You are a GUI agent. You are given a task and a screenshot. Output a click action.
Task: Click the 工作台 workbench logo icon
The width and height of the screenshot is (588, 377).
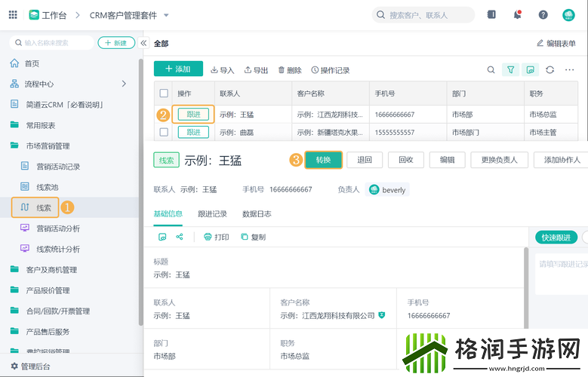34,15
